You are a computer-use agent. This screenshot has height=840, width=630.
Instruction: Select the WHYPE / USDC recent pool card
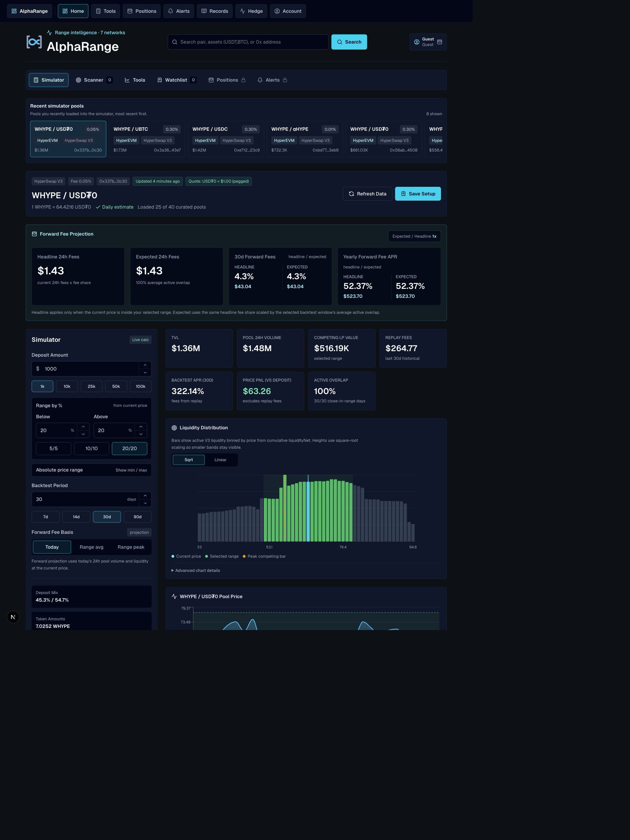[x=226, y=139]
